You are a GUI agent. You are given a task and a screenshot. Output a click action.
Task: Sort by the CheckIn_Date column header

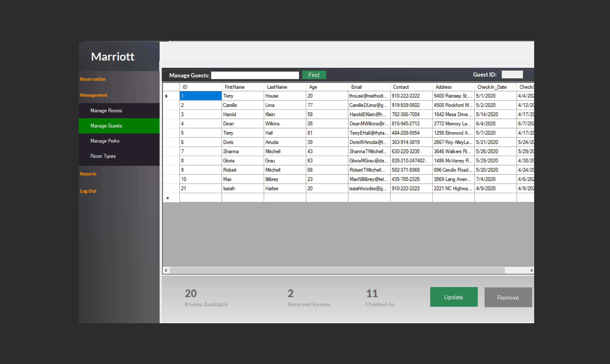[x=496, y=87]
